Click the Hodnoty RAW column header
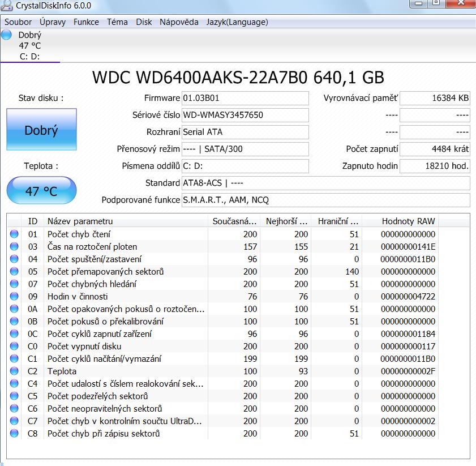The image size is (476, 466). click(x=408, y=221)
